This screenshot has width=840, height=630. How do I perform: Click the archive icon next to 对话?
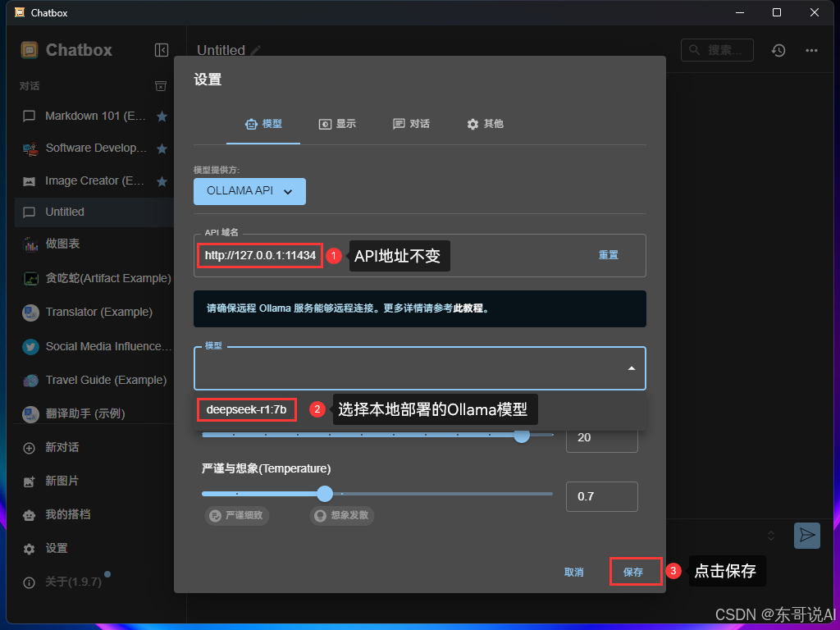tap(162, 86)
